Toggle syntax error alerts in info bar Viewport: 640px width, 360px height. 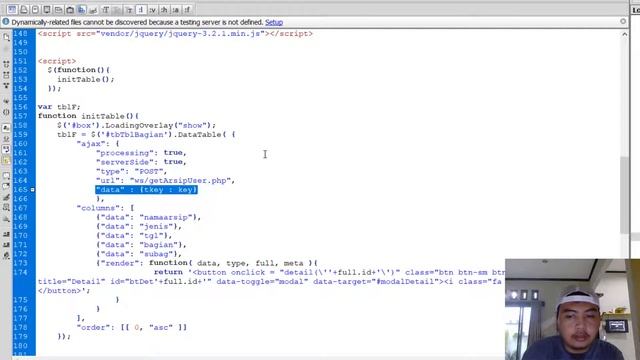point(6,160)
